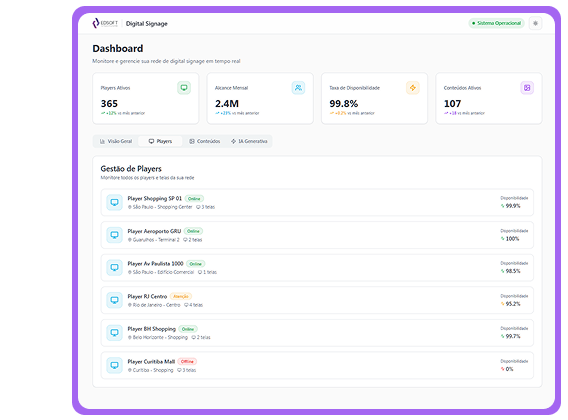
Task: Click the Edsoft logo in header
Action: click(105, 23)
